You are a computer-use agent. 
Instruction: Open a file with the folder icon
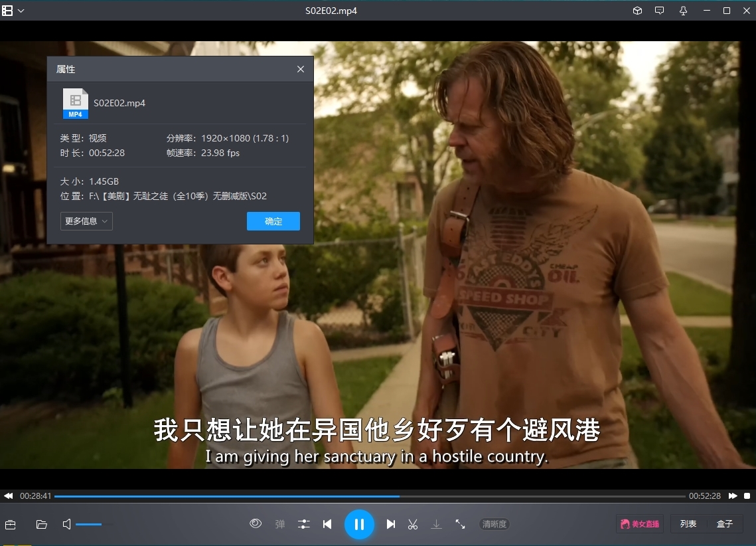coord(41,524)
